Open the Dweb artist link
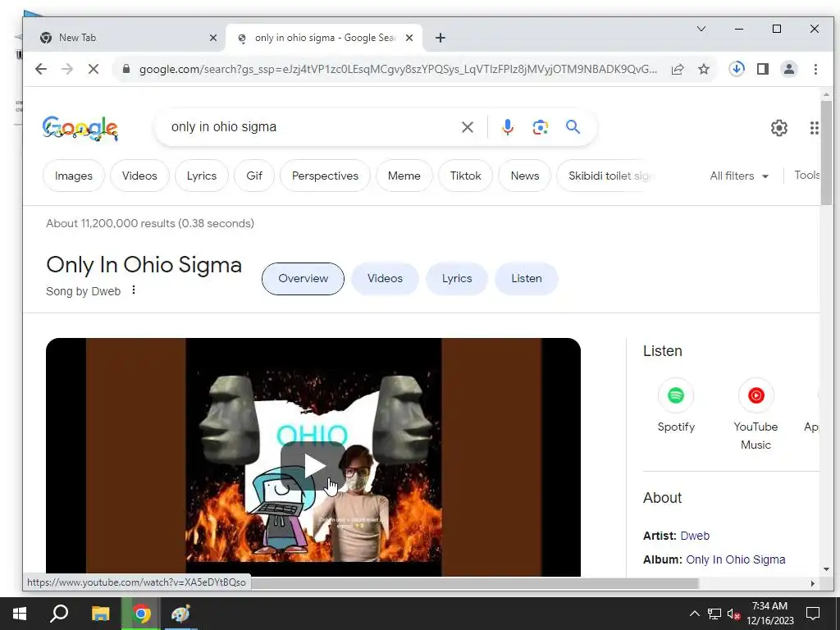This screenshot has height=630, width=840. click(695, 536)
